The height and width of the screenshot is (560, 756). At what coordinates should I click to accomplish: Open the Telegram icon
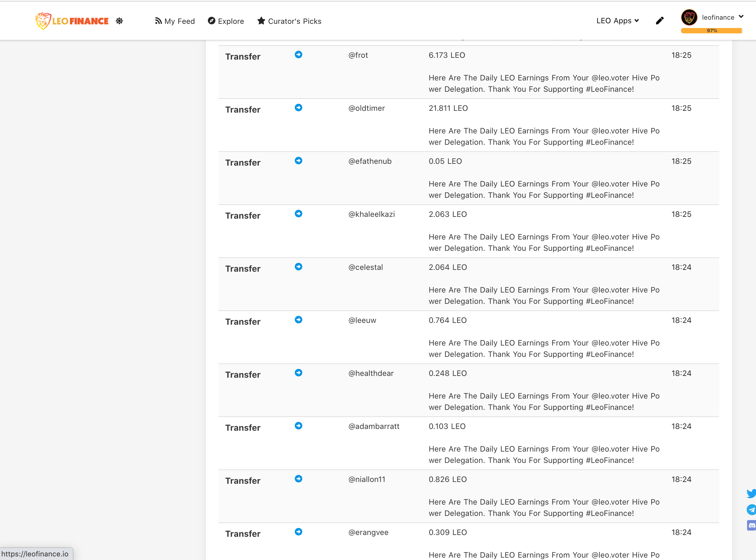point(751,509)
